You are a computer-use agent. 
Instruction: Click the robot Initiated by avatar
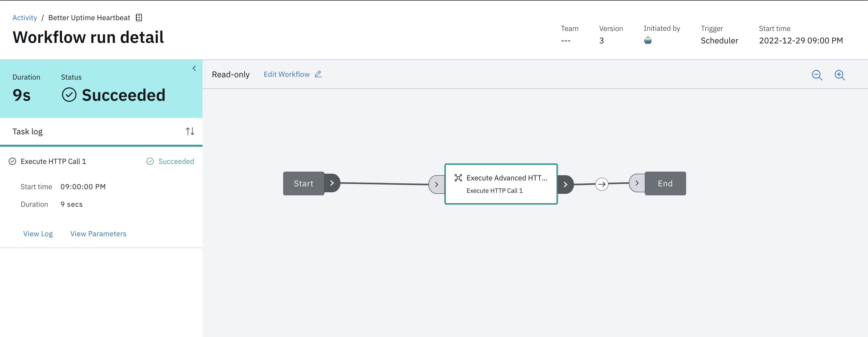pos(648,40)
